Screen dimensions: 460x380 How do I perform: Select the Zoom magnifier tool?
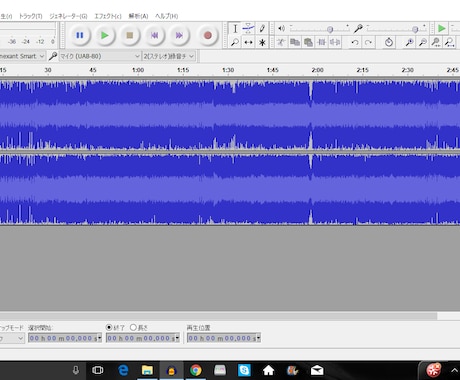tap(235, 42)
